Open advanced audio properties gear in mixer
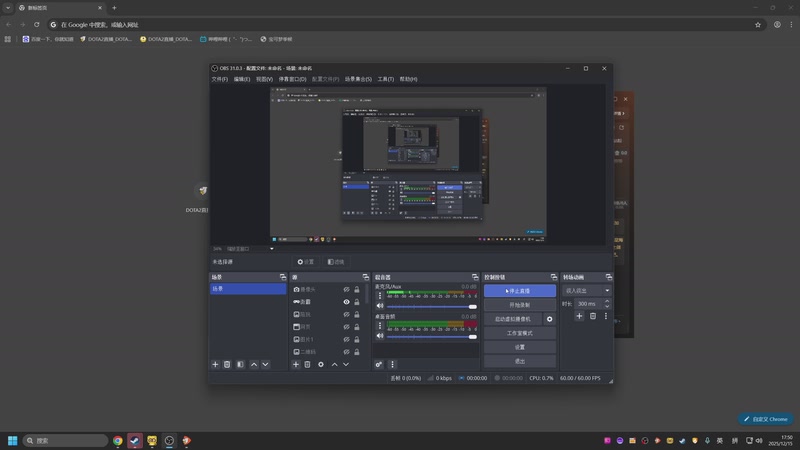The height and width of the screenshot is (450, 800). point(379,364)
